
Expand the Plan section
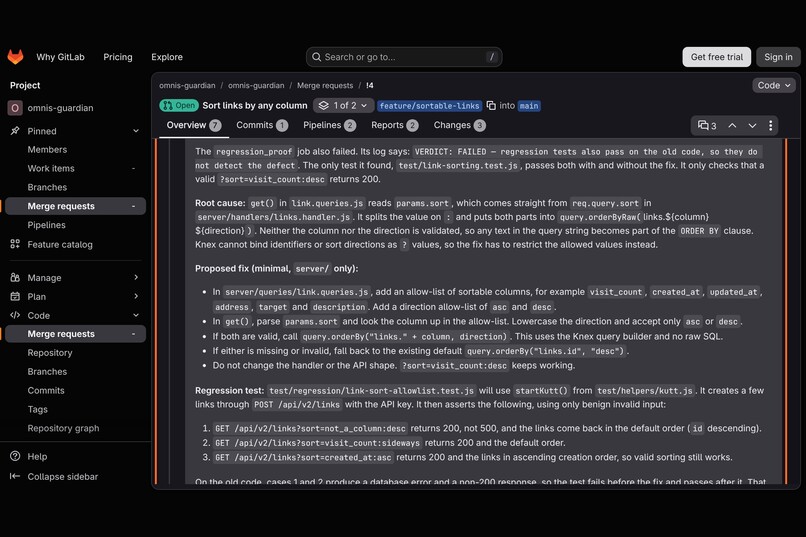(136, 297)
